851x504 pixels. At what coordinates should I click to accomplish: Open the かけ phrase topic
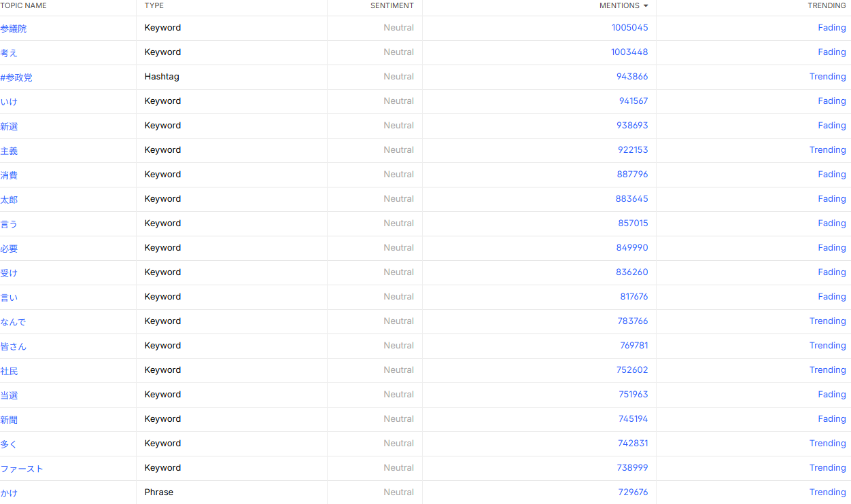9,493
